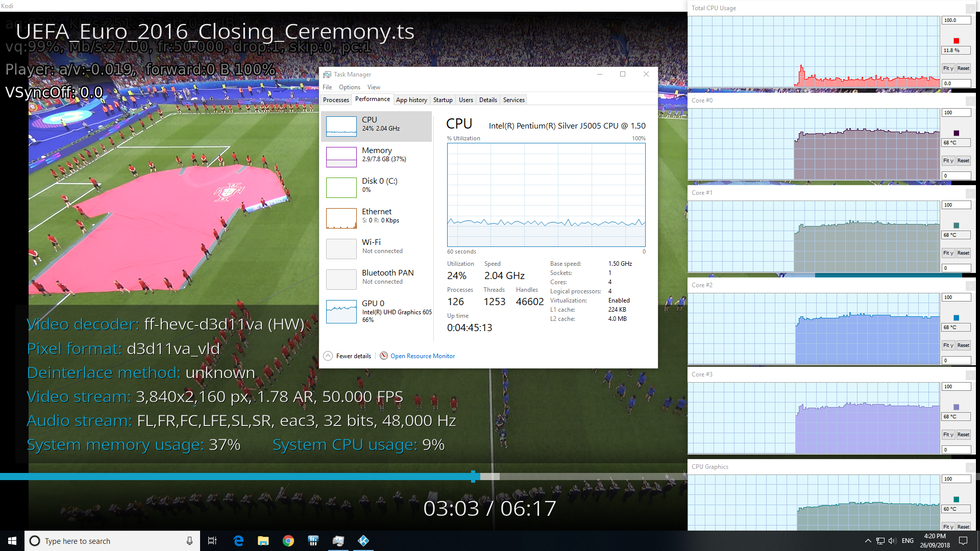
Task: Switch to the Processes tab
Action: coord(336,100)
